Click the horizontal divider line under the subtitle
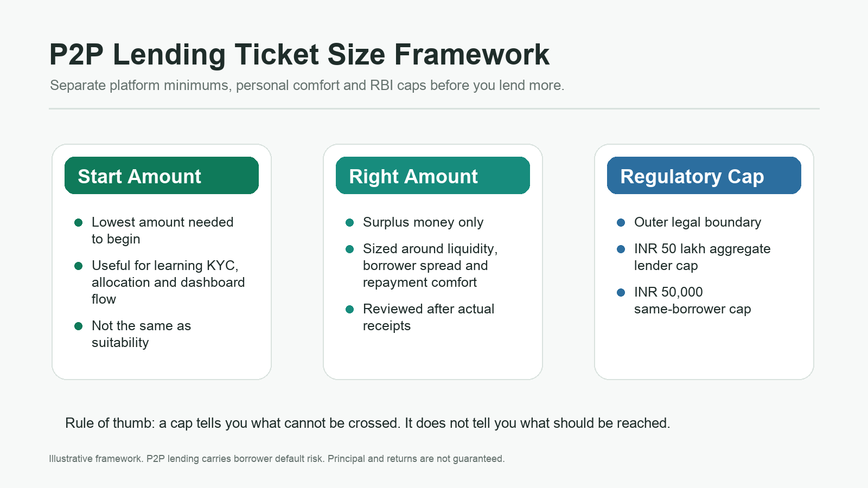 (x=434, y=108)
